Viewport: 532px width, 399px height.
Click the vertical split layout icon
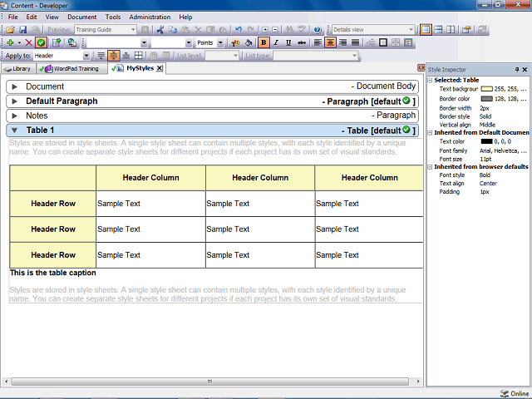pyautogui.click(x=451, y=30)
